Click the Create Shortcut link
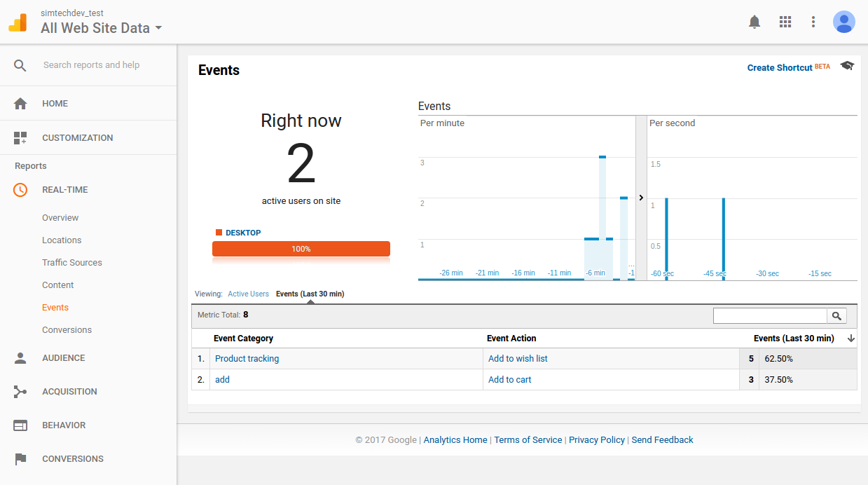The width and height of the screenshot is (868, 485). pos(780,68)
